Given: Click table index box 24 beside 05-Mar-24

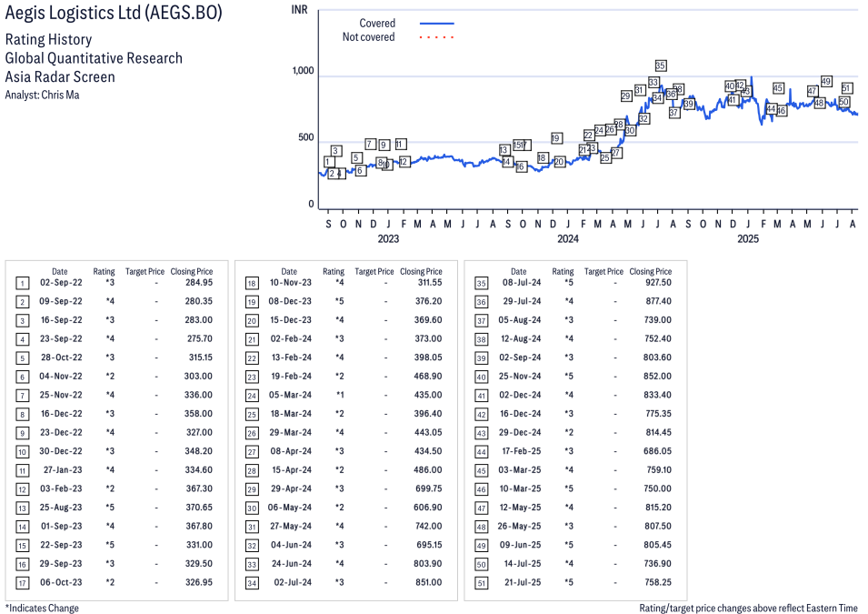Looking at the screenshot, I should pos(252,397).
